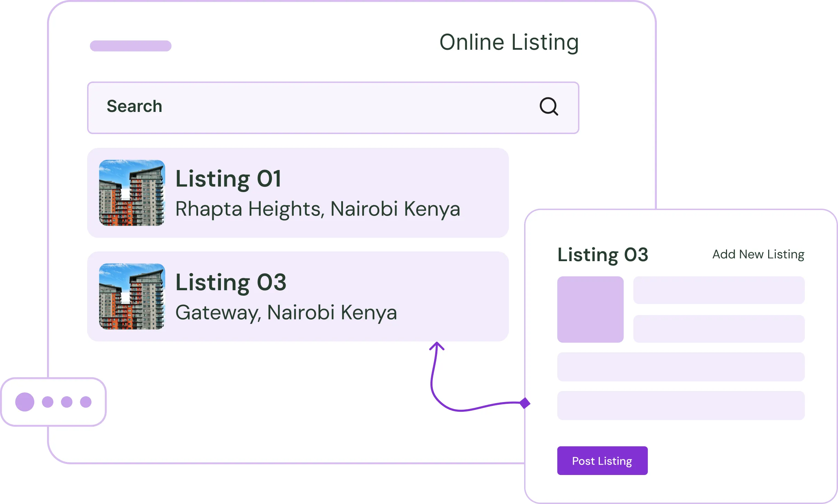This screenshot has width=838, height=504.
Task: Click the first field beside image placeholder
Action: pyautogui.click(x=718, y=290)
